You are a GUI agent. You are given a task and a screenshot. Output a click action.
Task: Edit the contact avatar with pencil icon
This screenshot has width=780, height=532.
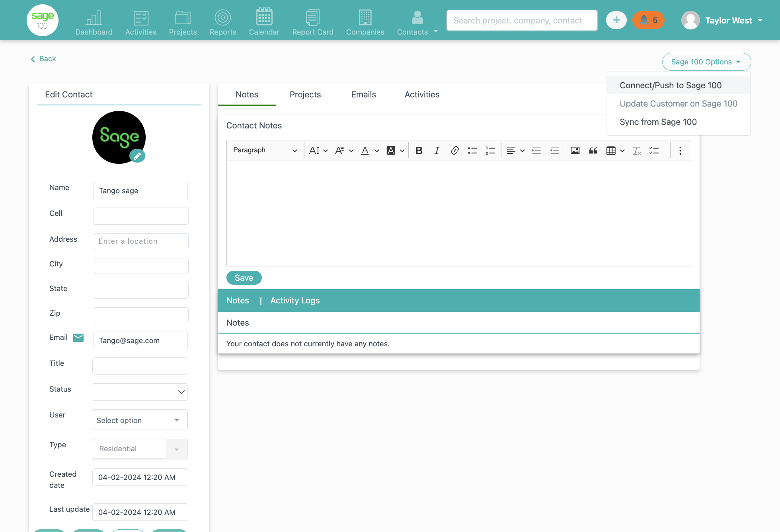click(137, 156)
